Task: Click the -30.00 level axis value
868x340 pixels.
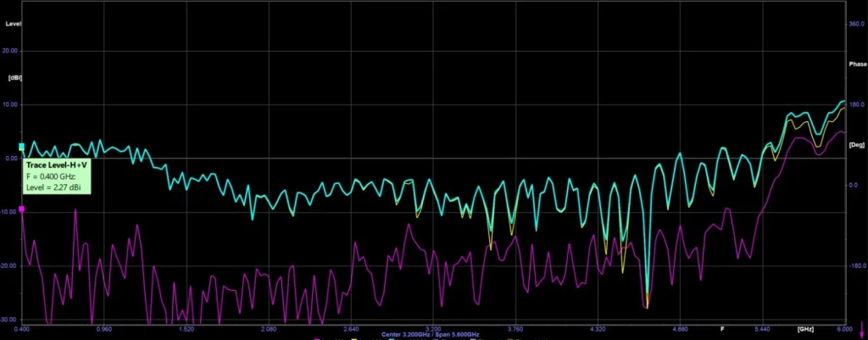Action: coord(10,320)
